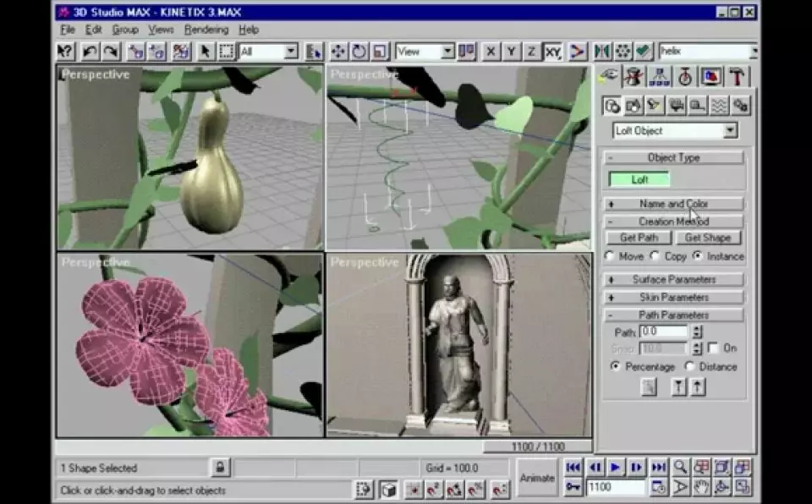This screenshot has width=812, height=504.
Task: Open the File menu
Action: click(68, 30)
